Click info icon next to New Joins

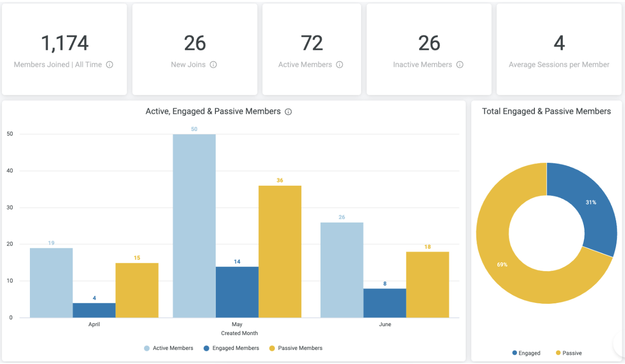tap(213, 65)
